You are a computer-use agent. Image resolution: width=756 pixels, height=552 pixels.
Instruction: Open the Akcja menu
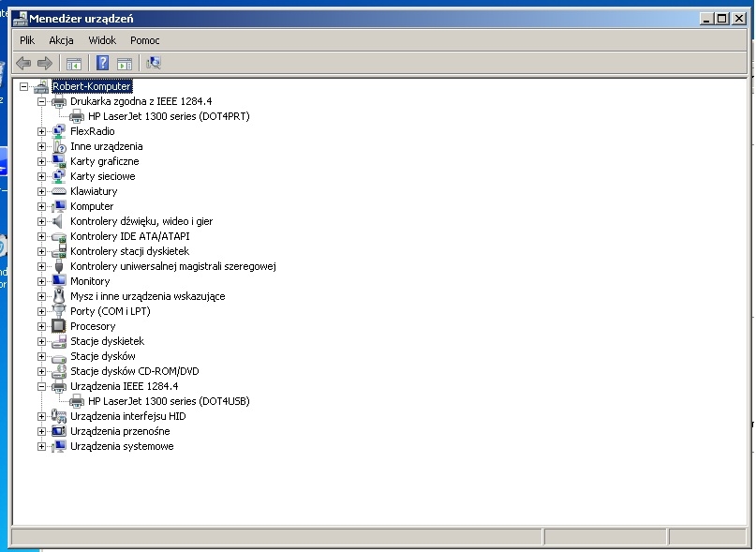(61, 40)
